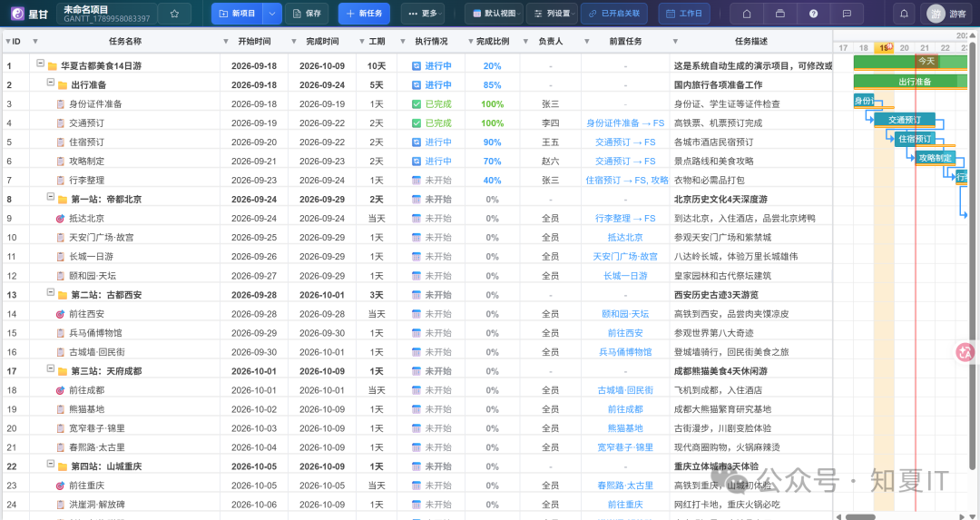Sort by the 负责人 column header
Screen dimensions: 980x520
[551, 41]
